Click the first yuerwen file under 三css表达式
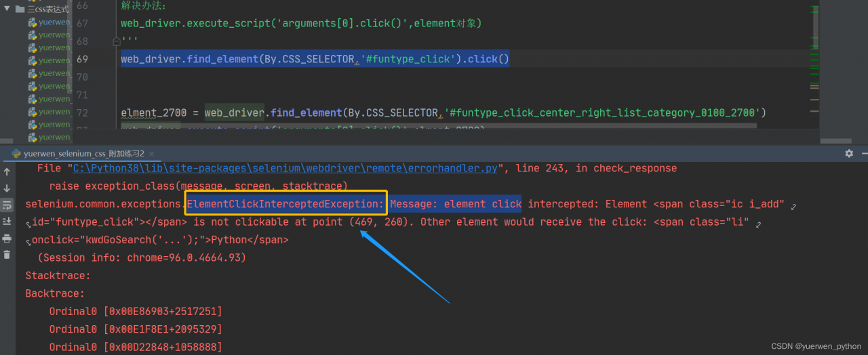Viewport: 868px width, 355px height. click(54, 22)
